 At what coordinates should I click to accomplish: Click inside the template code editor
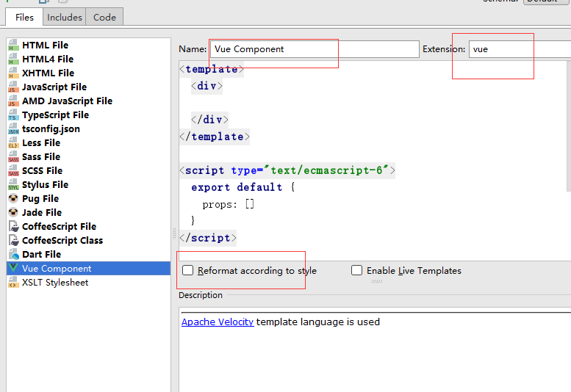coord(373,160)
